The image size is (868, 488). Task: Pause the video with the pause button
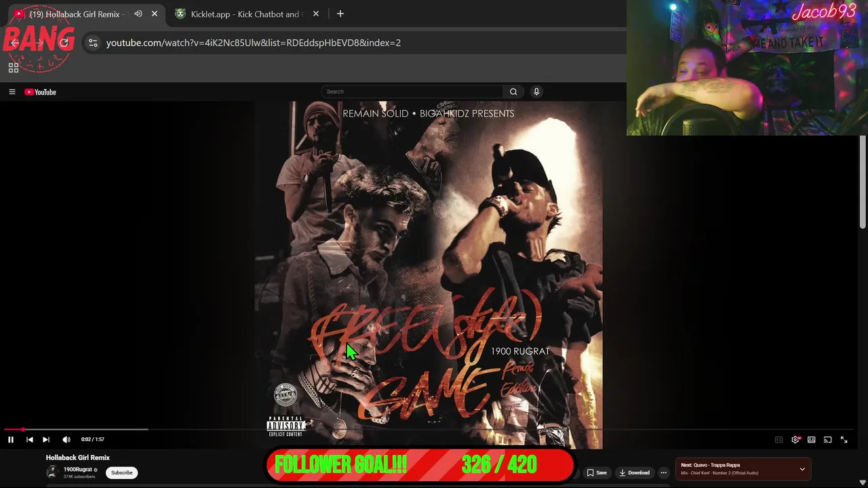tap(11, 439)
